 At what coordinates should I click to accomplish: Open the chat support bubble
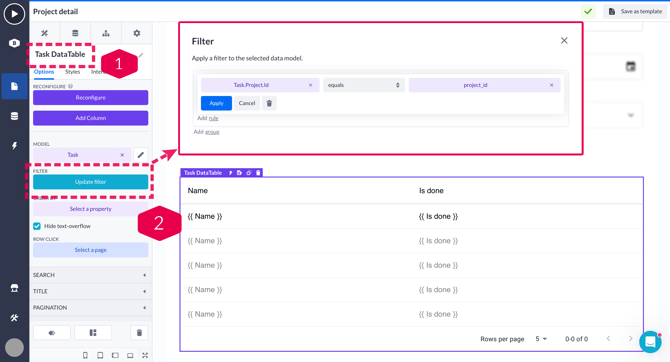[x=650, y=342]
